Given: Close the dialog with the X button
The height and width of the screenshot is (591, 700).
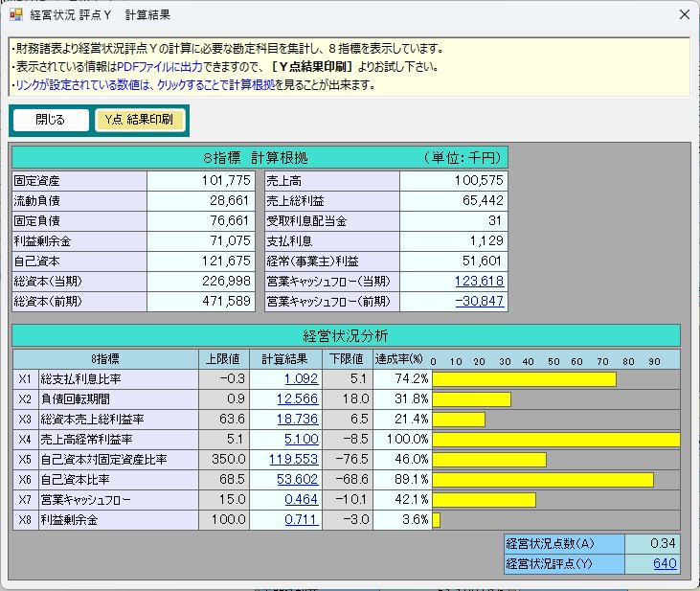Looking at the screenshot, I should point(684,14).
